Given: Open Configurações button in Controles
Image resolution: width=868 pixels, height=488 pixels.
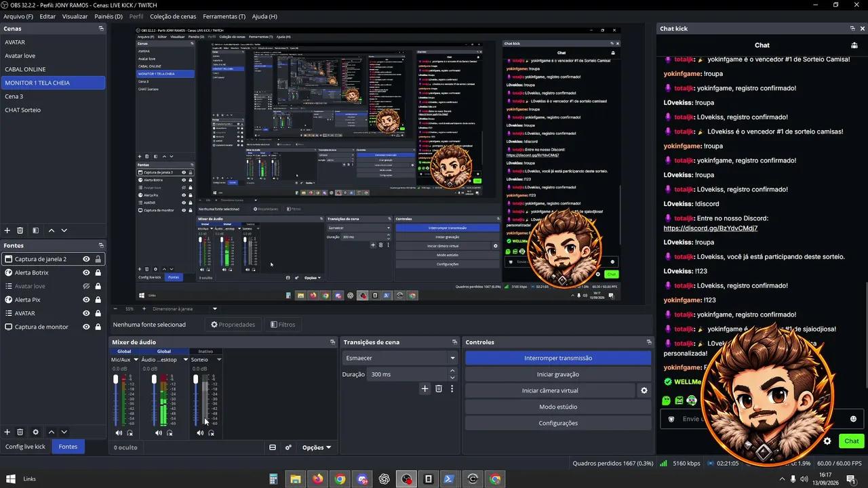Looking at the screenshot, I should pos(558,423).
